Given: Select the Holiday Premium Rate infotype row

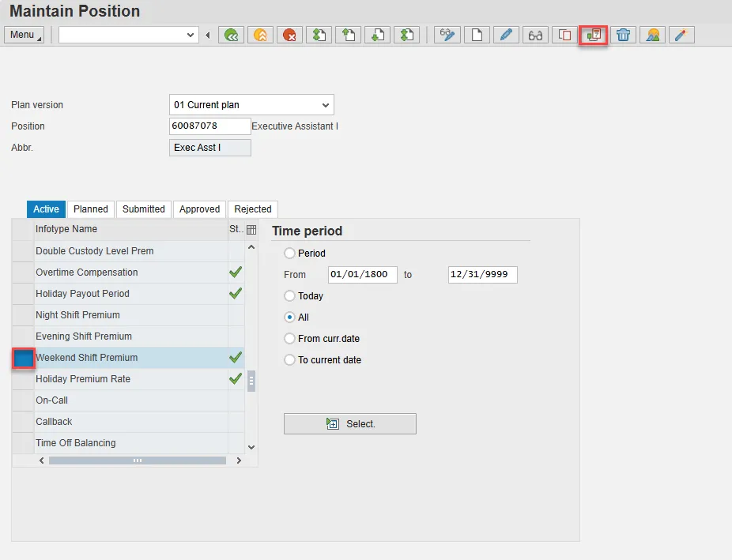Looking at the screenshot, I should coord(83,379).
